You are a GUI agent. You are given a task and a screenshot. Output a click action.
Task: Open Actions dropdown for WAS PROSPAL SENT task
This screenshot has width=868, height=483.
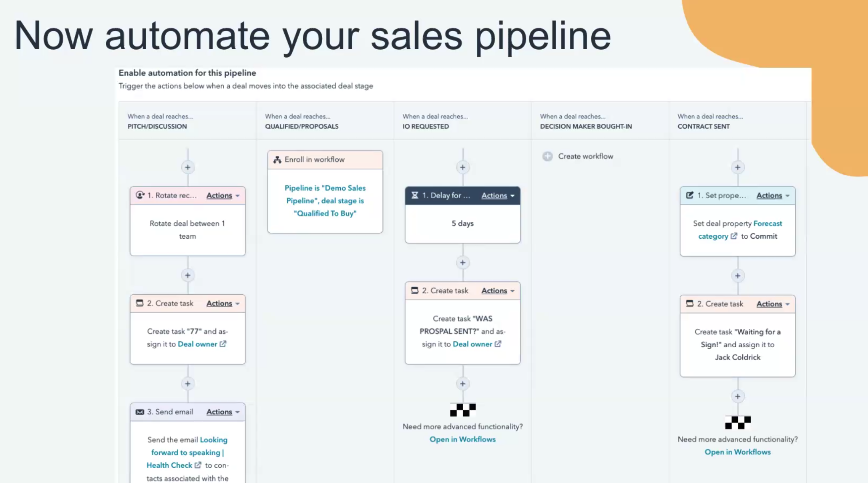coord(498,291)
